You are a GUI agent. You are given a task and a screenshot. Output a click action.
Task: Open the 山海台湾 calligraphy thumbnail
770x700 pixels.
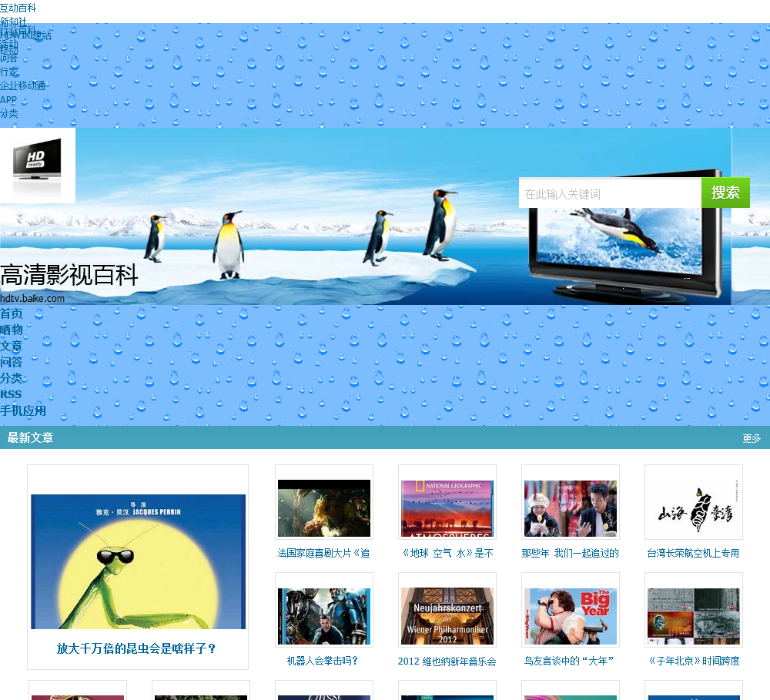(694, 508)
